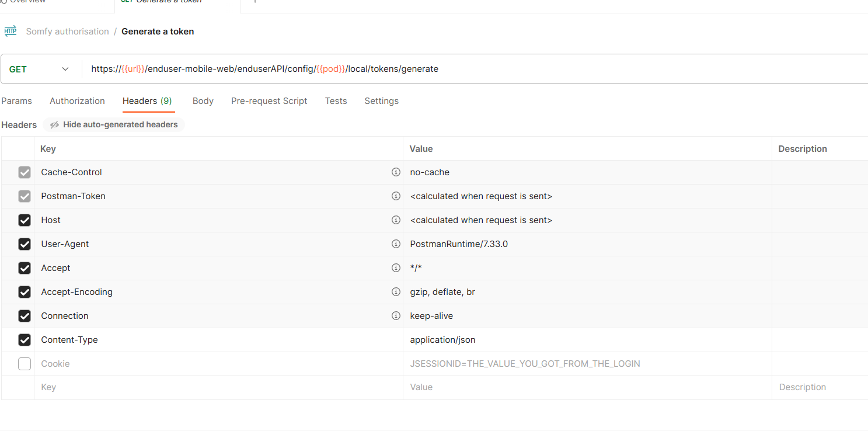Enable the Cookie header checkbox
Viewport: 868px width, 438px height.
point(24,363)
